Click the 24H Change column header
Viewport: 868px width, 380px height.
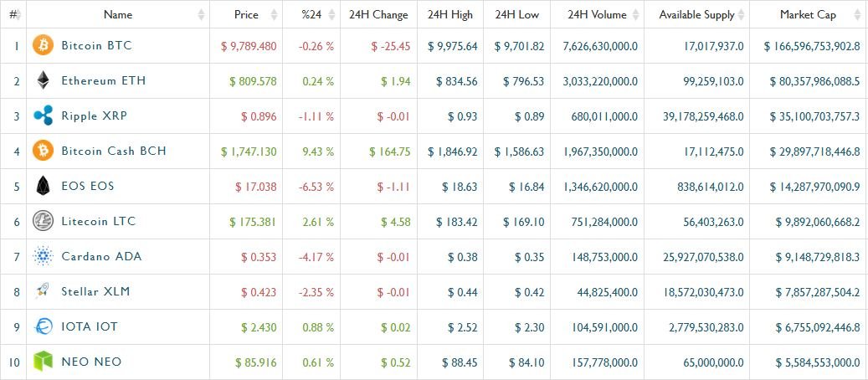[378, 15]
